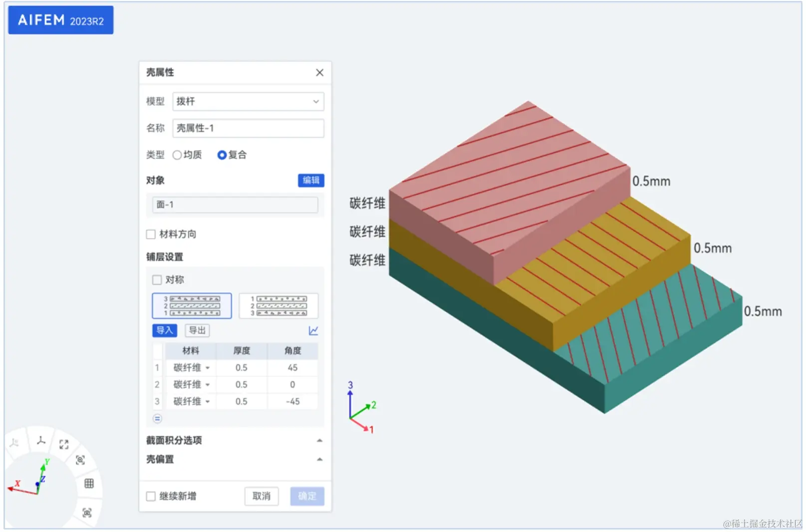Select the 均质 type radio button
Image resolution: width=806 pixels, height=532 pixels.
pos(177,155)
